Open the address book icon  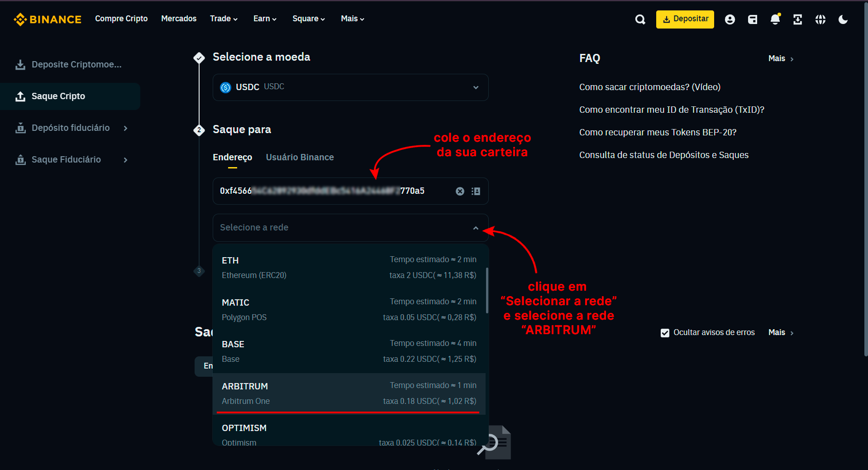coord(476,191)
